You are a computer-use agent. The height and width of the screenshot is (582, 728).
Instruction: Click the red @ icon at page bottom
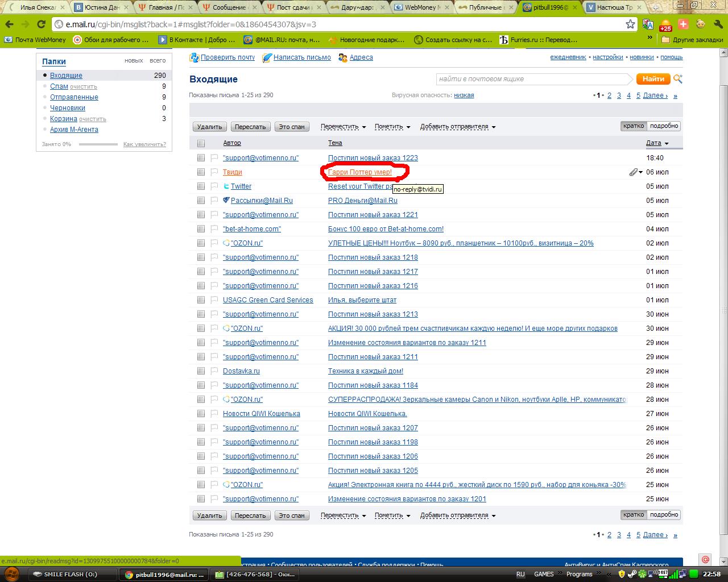pyautogui.click(x=705, y=560)
